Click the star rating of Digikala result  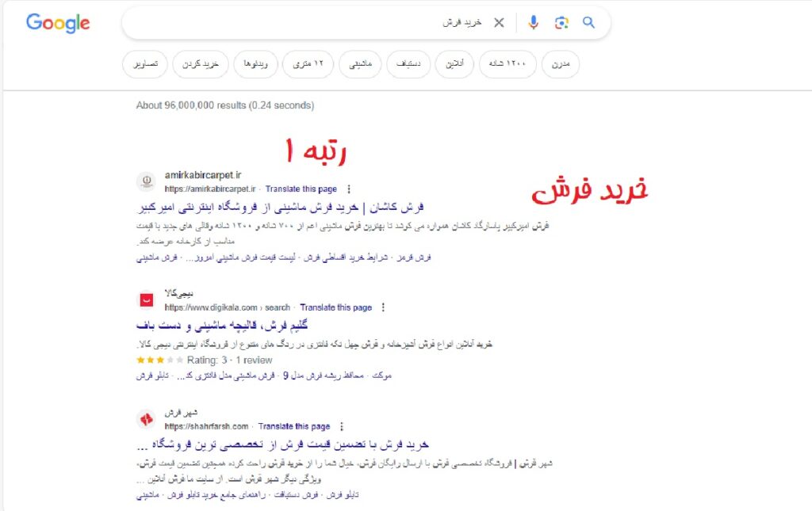point(159,360)
